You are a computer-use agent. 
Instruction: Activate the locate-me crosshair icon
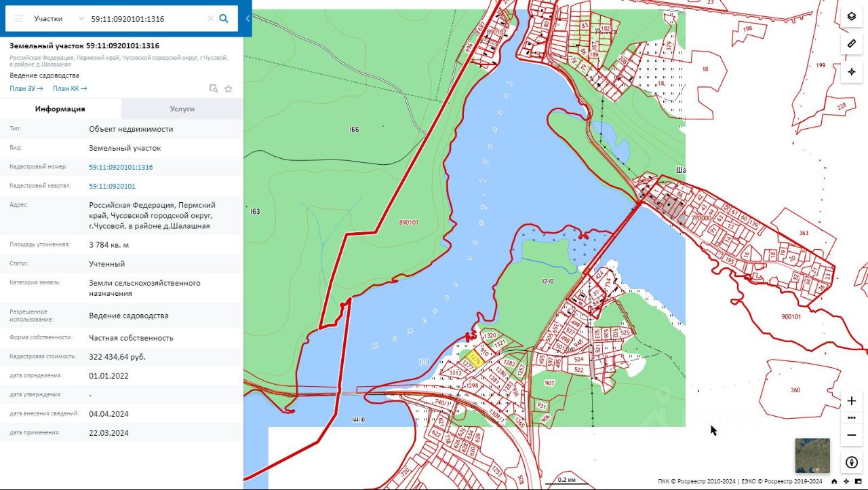852,71
